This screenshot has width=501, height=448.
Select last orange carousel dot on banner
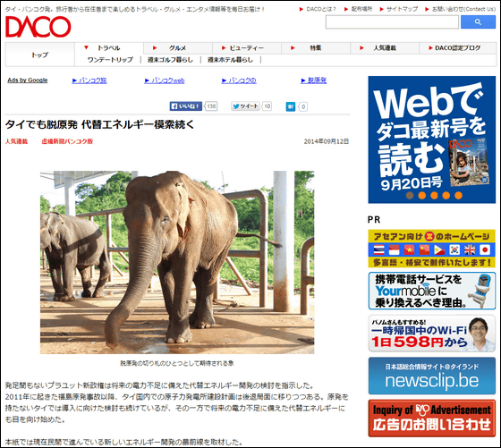click(458, 195)
